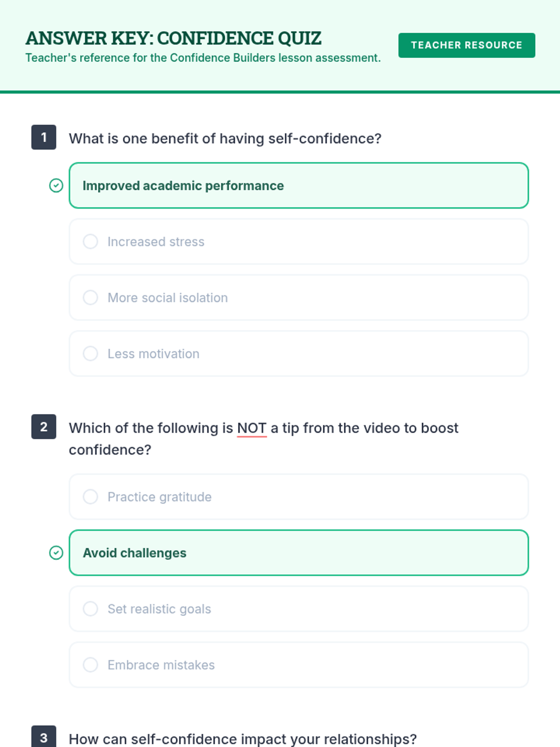The image size is (560, 747).
Task: Click the green checkmark beside Avoid challenges
Action: click(x=56, y=553)
